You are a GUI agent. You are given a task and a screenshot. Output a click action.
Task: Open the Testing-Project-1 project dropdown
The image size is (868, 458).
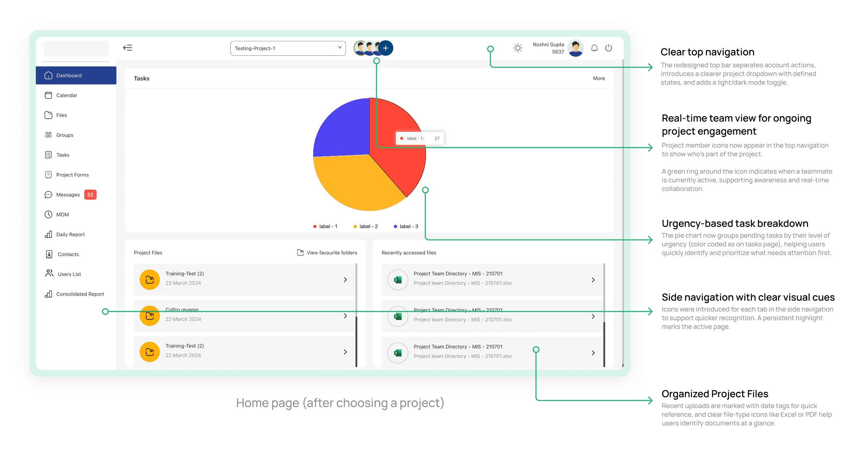pos(288,48)
